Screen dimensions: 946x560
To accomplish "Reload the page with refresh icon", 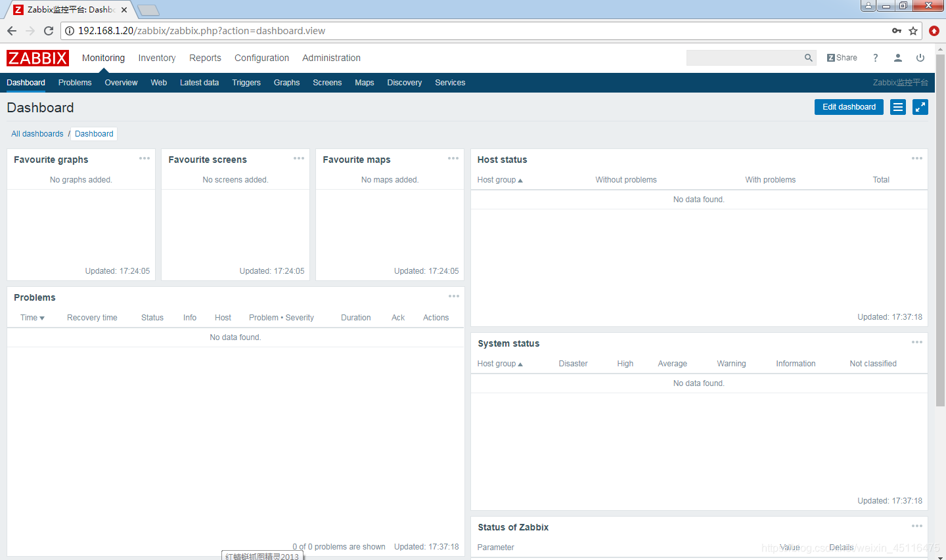I will (49, 31).
